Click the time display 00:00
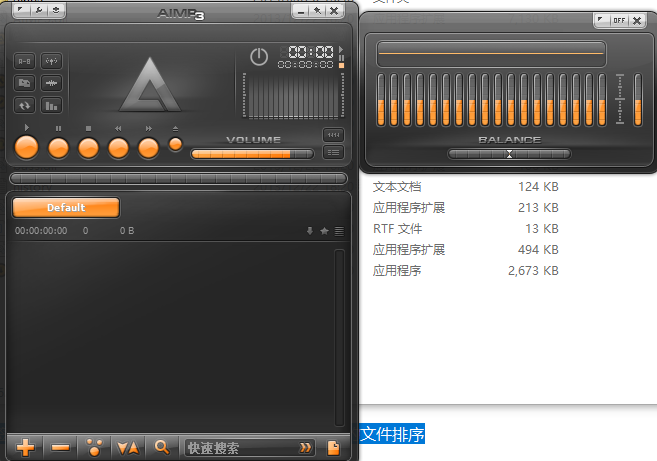Viewport: 657px width, 461px height. pos(311,52)
